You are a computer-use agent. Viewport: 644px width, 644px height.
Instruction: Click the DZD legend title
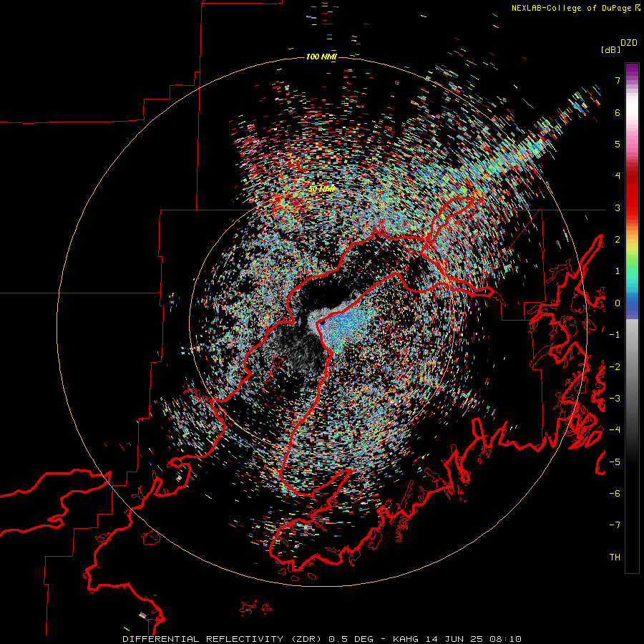[629, 43]
